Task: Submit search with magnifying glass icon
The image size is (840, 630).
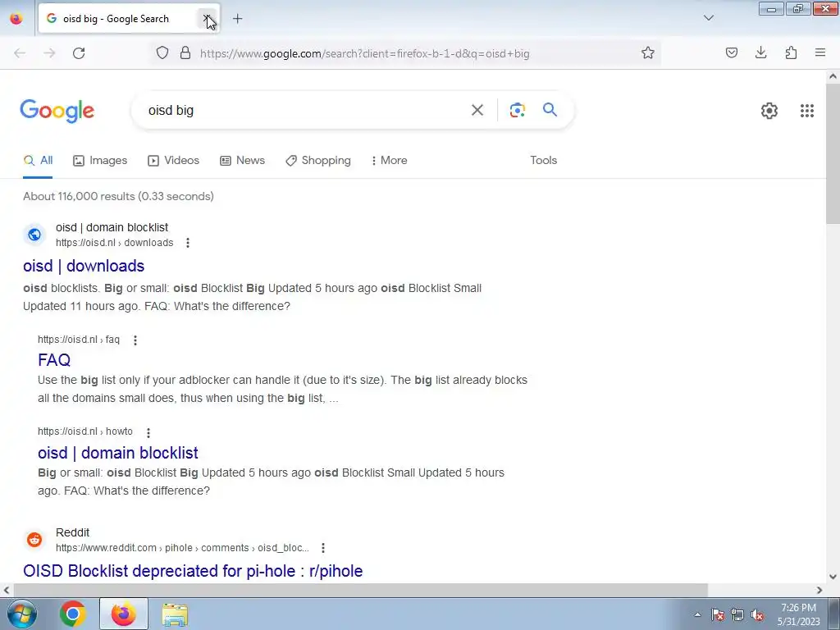Action: [x=550, y=110]
